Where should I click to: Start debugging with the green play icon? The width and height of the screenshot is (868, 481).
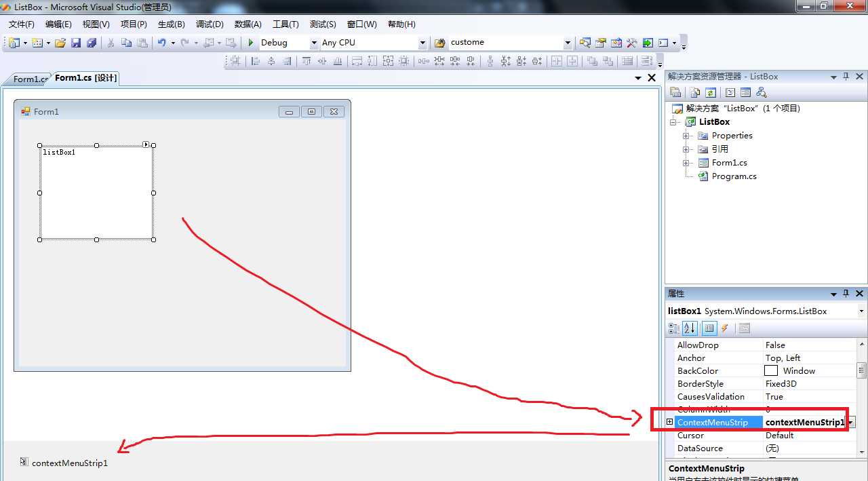(251, 43)
